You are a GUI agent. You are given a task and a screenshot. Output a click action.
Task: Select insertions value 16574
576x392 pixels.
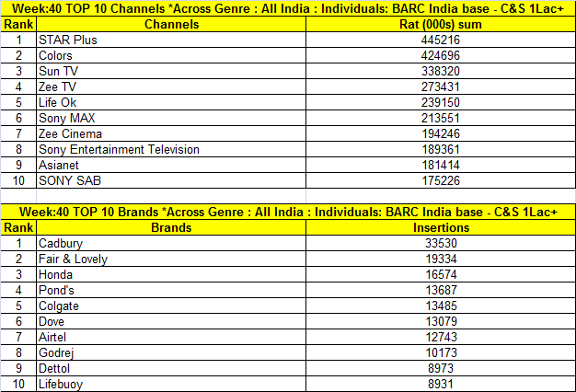(441, 274)
